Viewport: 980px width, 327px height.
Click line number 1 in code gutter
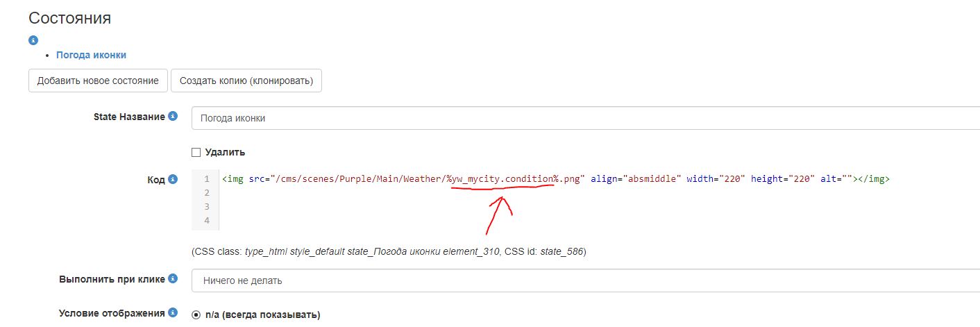(206, 179)
